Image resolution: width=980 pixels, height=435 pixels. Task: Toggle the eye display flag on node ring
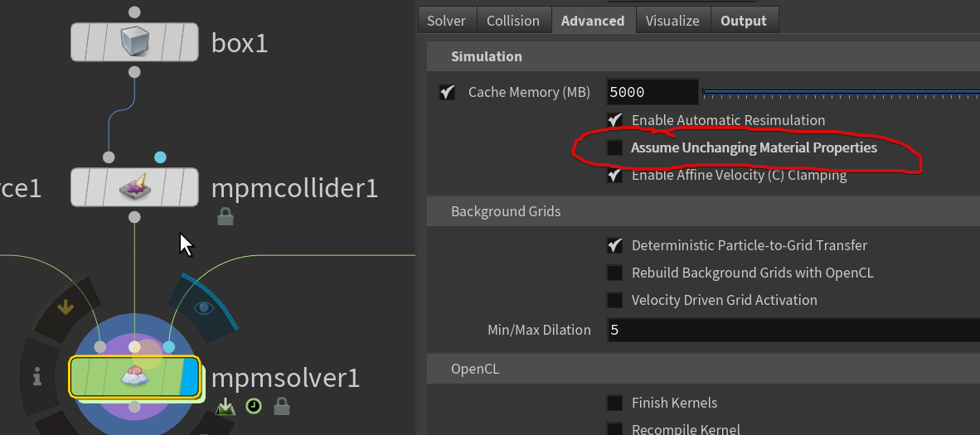(x=203, y=307)
